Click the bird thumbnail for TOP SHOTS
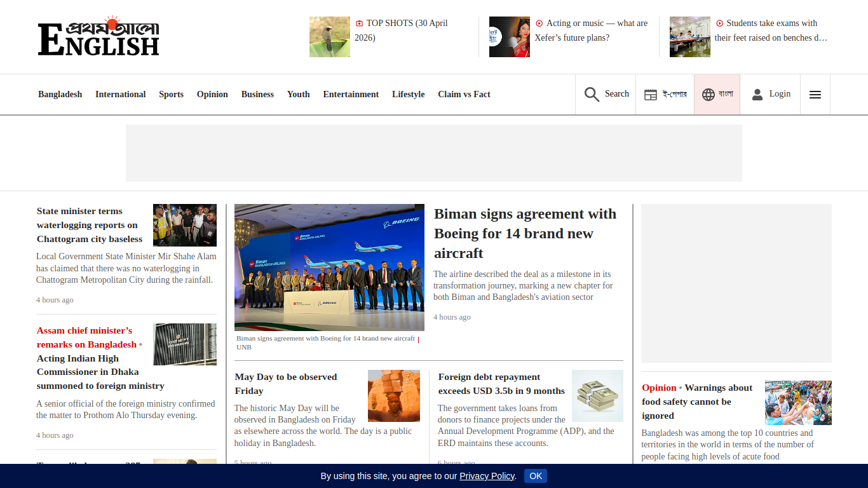The width and height of the screenshot is (868, 488). click(x=330, y=37)
